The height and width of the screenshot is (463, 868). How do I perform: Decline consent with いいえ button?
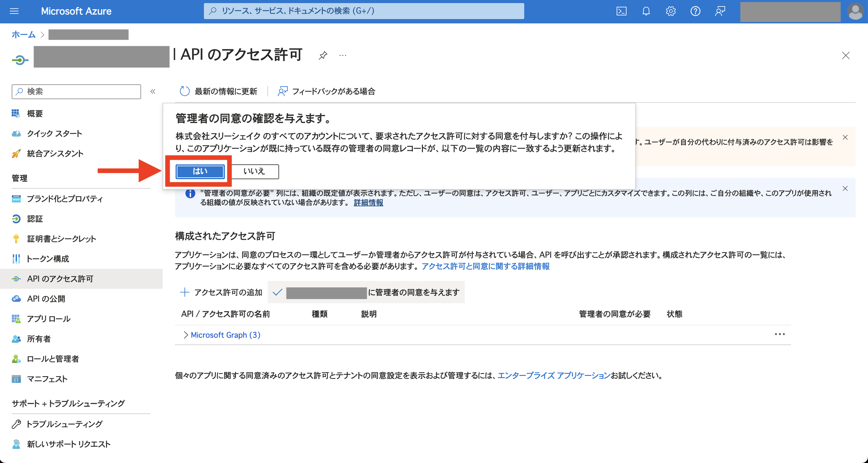click(254, 171)
